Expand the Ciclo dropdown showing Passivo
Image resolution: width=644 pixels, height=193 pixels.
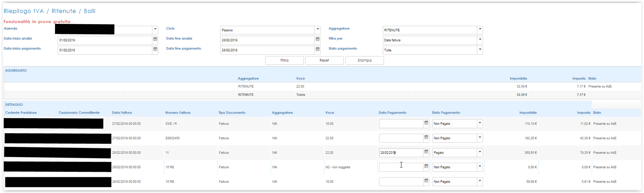pyautogui.click(x=317, y=30)
